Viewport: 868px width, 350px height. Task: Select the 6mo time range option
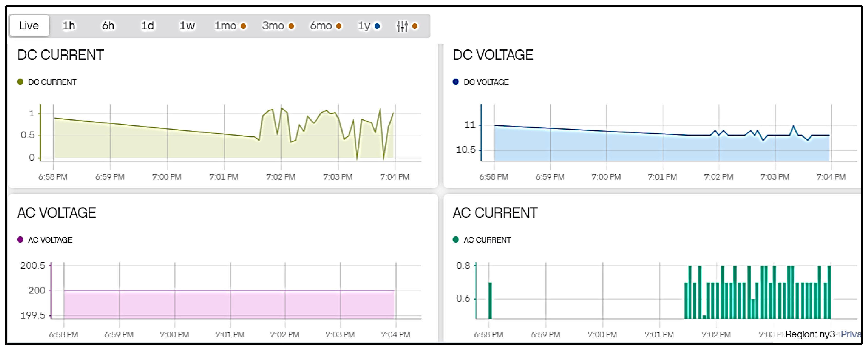[x=321, y=26]
